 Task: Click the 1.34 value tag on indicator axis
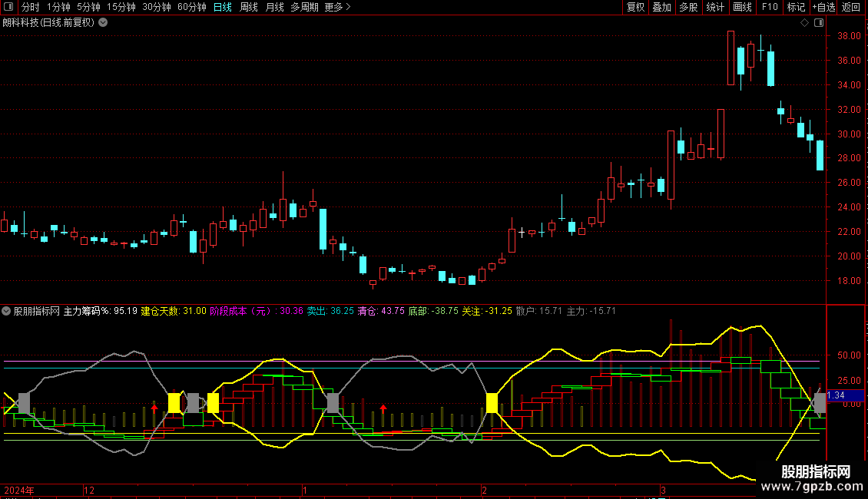click(845, 395)
